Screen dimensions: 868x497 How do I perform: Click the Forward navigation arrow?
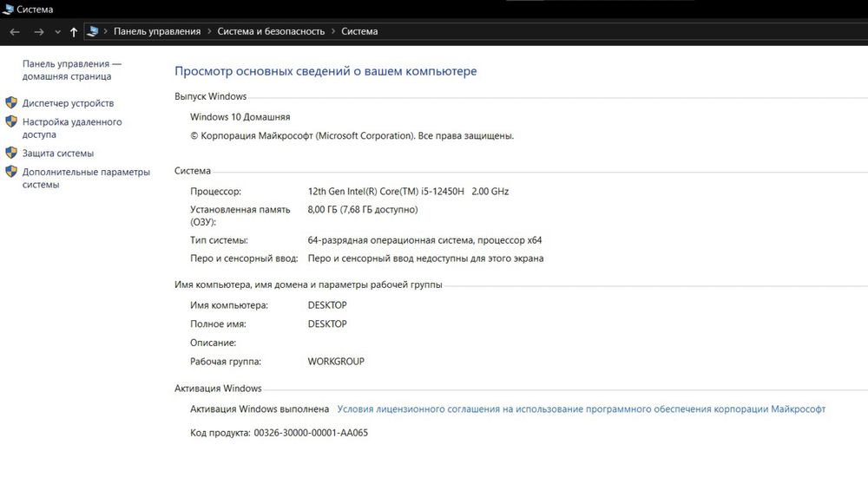[x=38, y=32]
